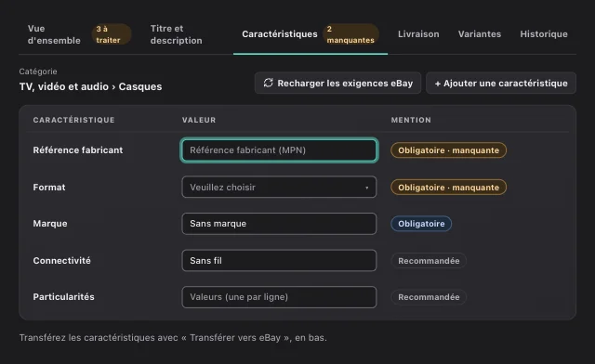Click the 'Format' row label
This screenshot has width=595, height=364.
(49, 188)
